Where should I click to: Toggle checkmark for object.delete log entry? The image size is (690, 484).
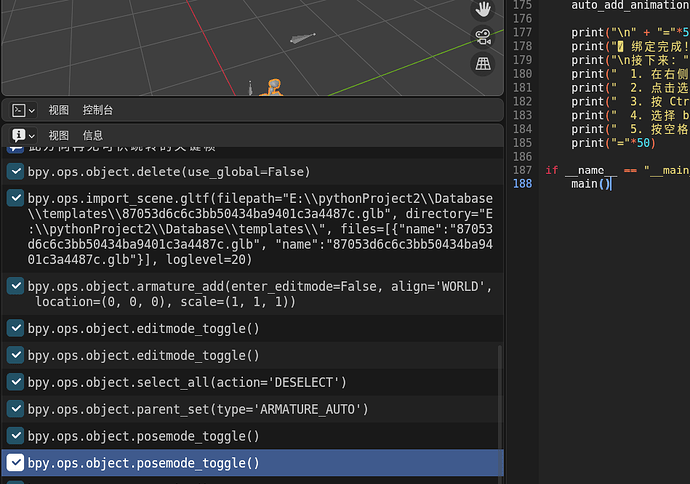15,171
